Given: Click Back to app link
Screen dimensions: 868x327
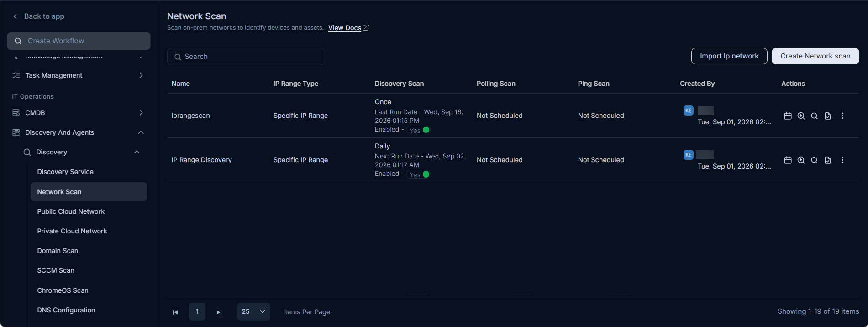Looking at the screenshot, I should coord(44,16).
